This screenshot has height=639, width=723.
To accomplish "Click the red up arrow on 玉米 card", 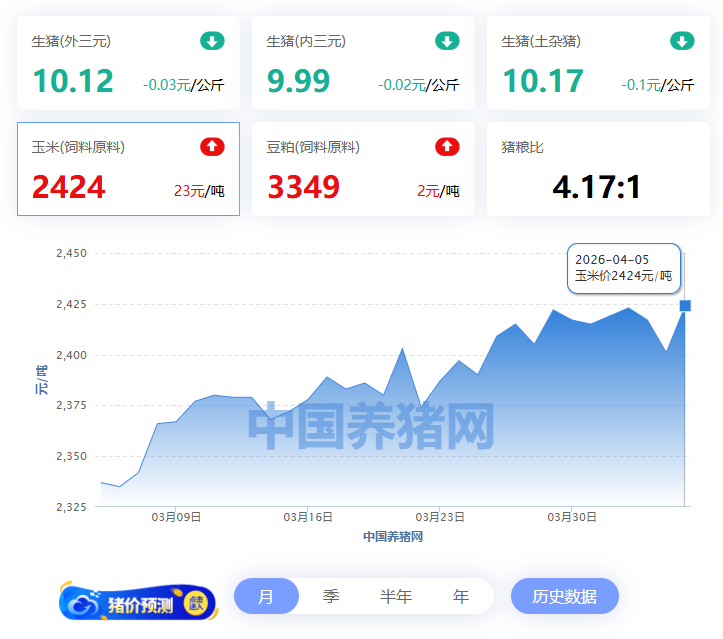I will click(212, 147).
